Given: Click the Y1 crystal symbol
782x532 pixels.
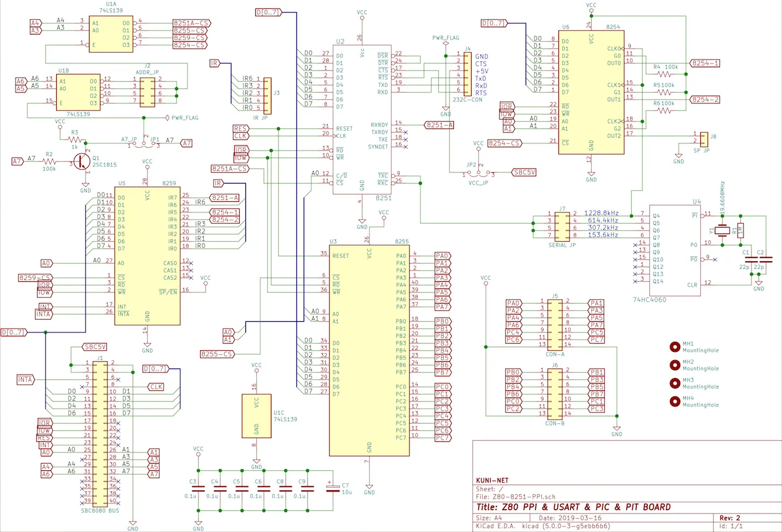Looking at the screenshot, I should pyautogui.click(x=722, y=230).
